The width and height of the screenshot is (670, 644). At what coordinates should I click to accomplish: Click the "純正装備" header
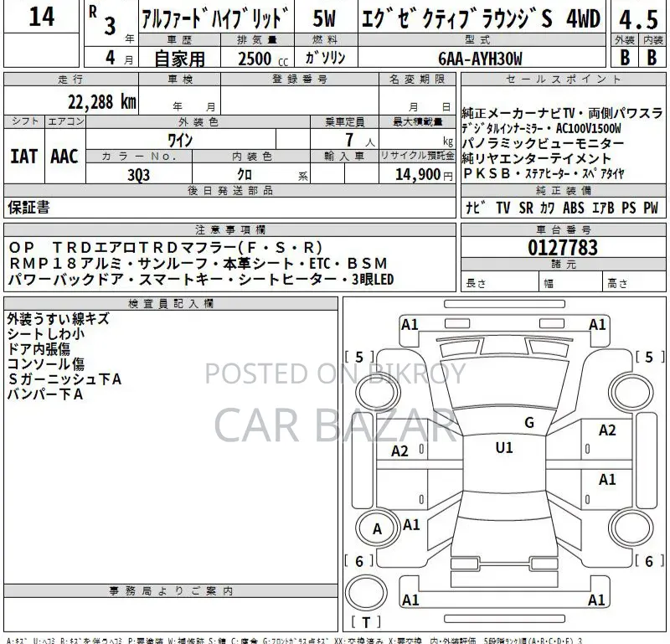point(563,191)
